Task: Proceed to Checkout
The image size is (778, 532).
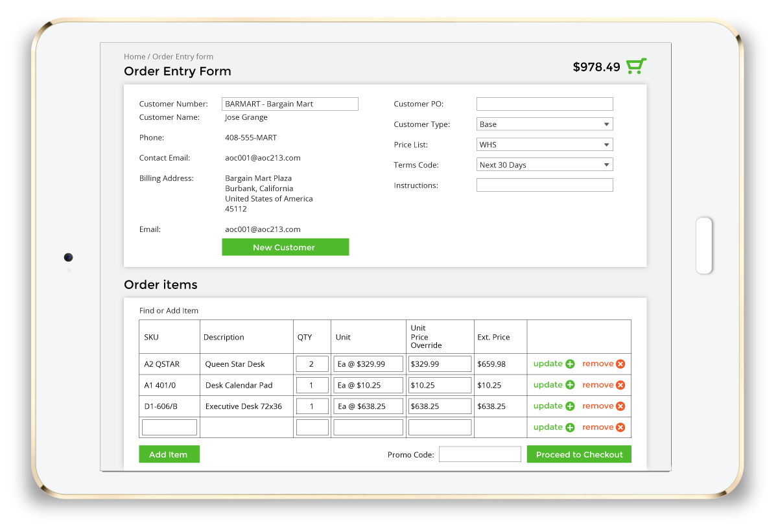Action: [x=579, y=454]
